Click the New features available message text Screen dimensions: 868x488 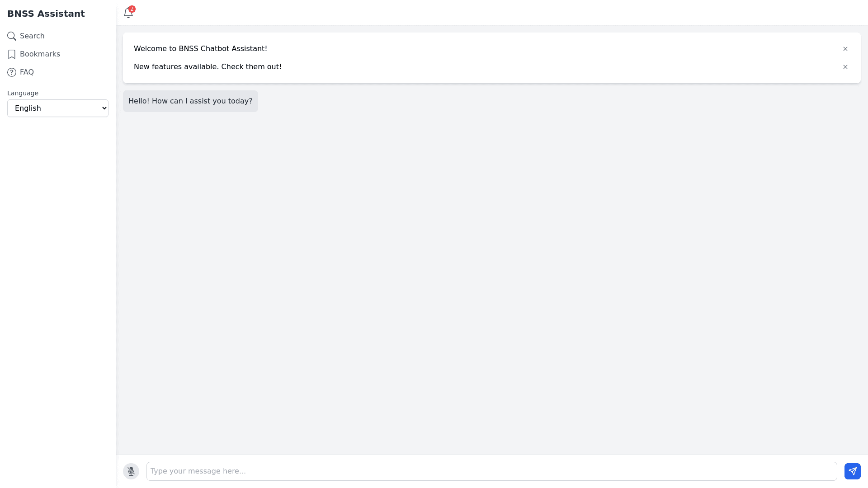tap(208, 67)
